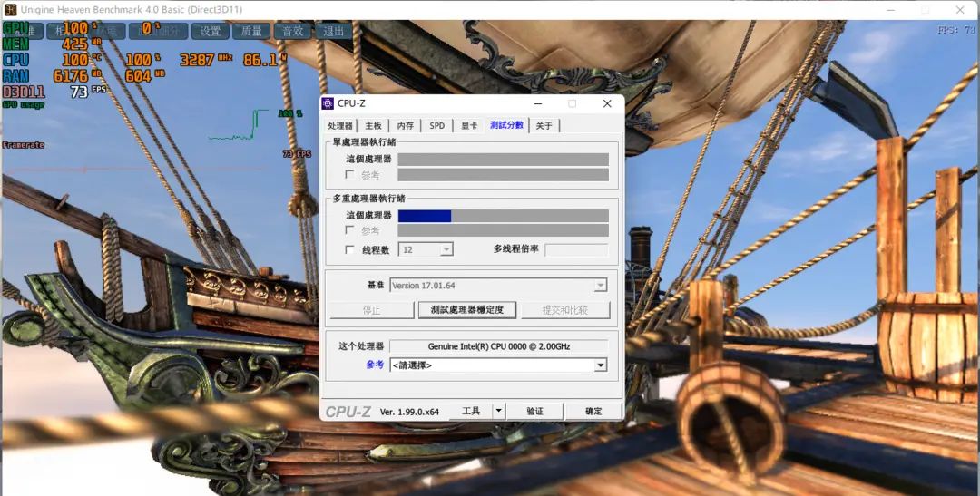Click the 验证 button
The height and width of the screenshot is (496, 980).
pyautogui.click(x=535, y=411)
